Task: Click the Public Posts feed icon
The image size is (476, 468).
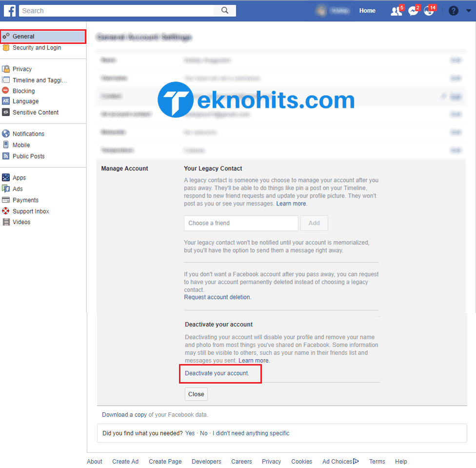Action: click(x=6, y=156)
